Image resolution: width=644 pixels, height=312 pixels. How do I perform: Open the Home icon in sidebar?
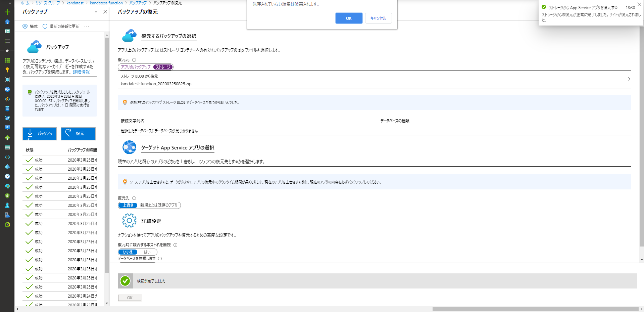[7, 22]
